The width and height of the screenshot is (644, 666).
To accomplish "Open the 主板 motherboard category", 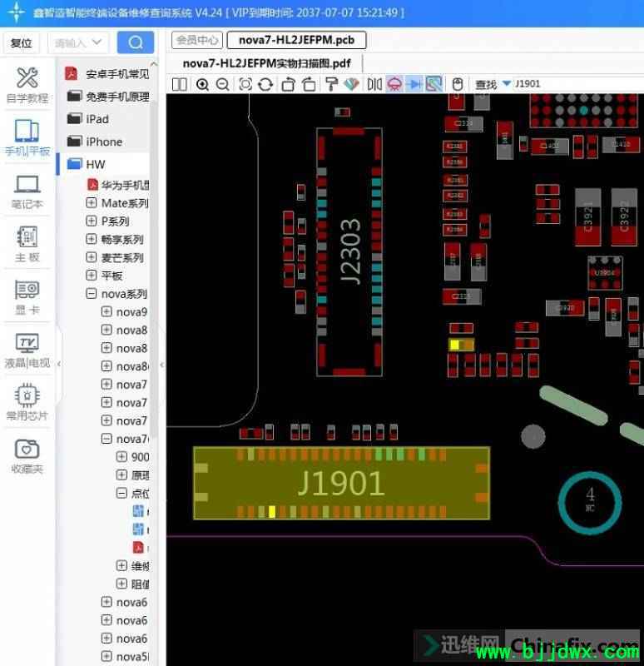I will pos(27,244).
